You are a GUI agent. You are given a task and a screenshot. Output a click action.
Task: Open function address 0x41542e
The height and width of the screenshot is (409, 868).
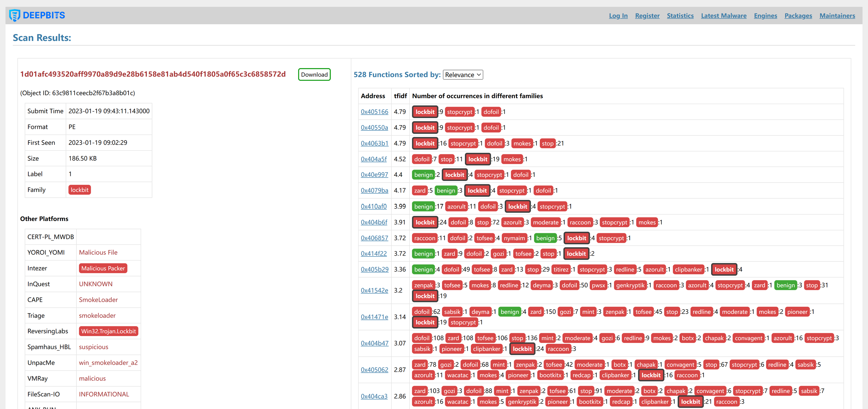374,290
